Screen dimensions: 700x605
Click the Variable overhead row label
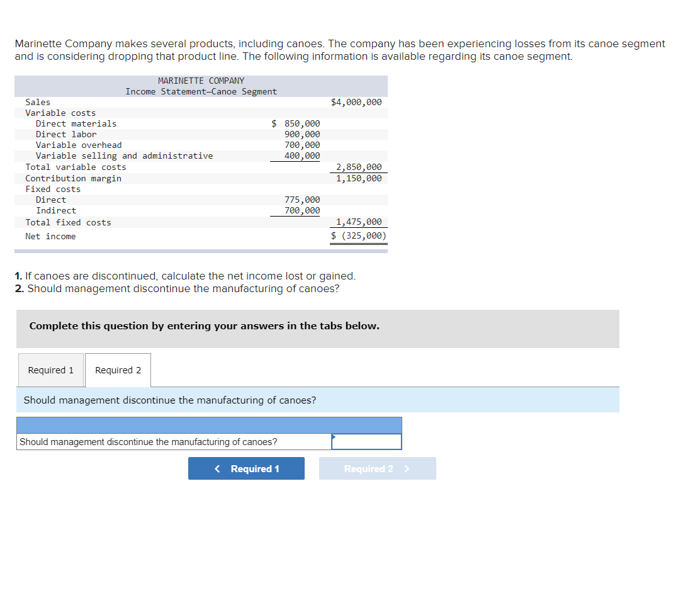pyautogui.click(x=79, y=145)
